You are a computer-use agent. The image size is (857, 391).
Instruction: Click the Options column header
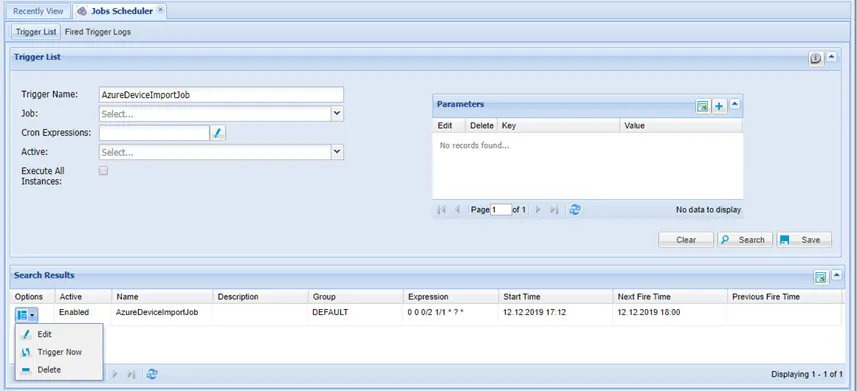[33, 296]
